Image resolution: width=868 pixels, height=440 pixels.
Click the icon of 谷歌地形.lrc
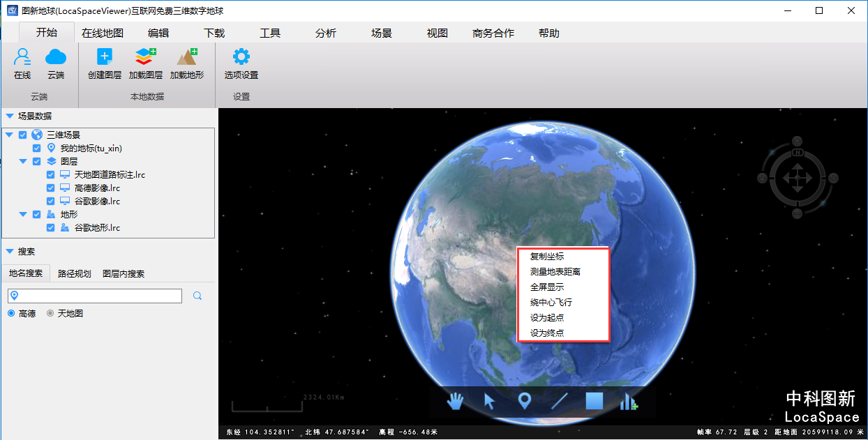(65, 227)
